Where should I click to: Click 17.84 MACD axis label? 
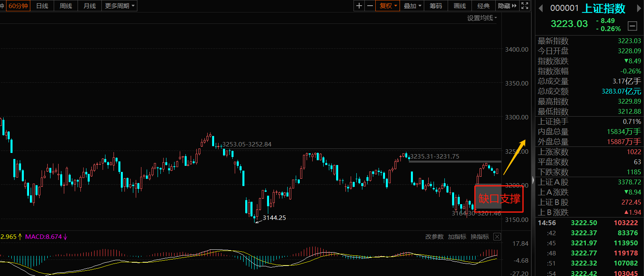(x=520, y=243)
